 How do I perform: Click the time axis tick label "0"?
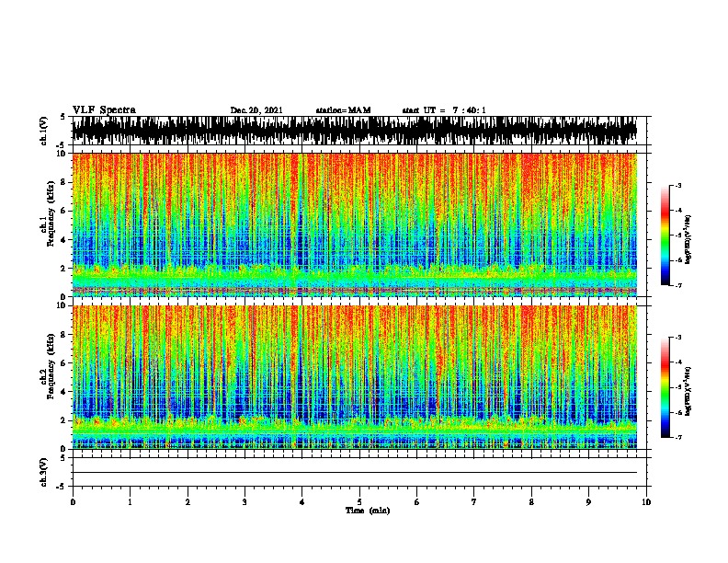pos(73,502)
